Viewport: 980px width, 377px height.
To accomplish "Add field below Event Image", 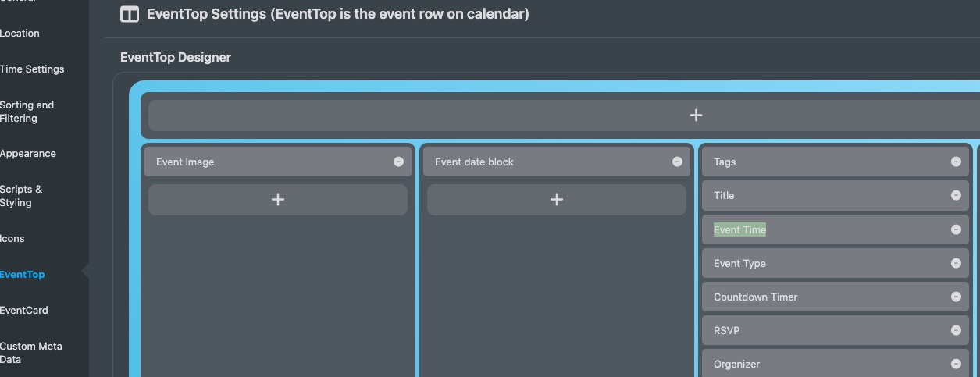I will click(x=277, y=200).
